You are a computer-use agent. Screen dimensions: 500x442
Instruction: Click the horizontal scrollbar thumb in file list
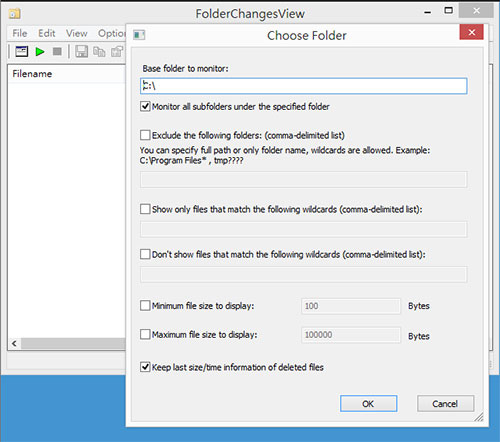(x=73, y=343)
